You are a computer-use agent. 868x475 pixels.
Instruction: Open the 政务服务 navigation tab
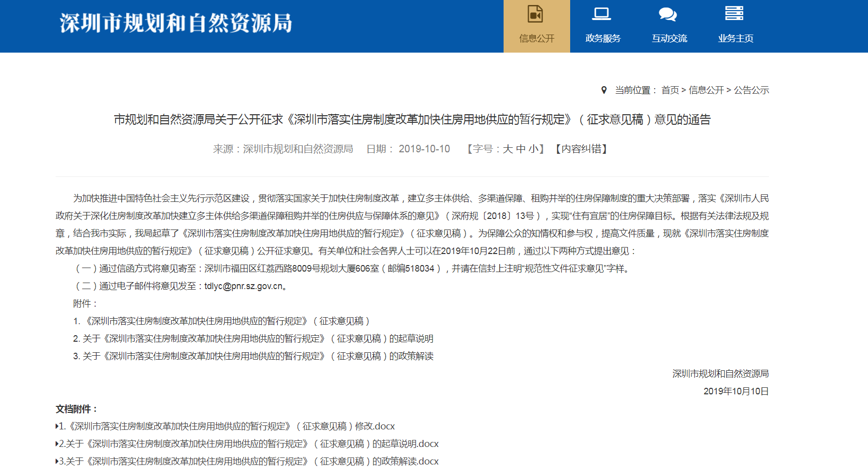603,38
